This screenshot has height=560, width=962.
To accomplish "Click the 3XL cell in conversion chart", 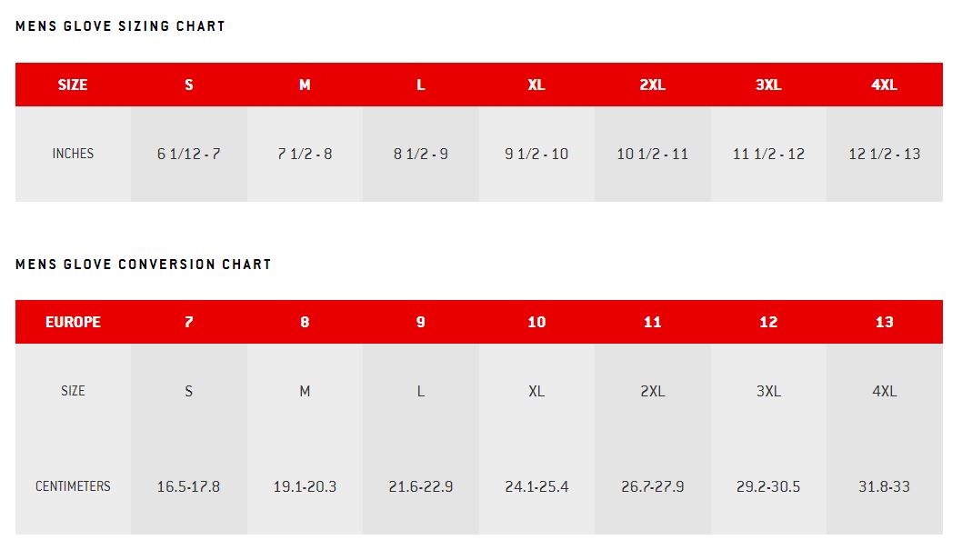I will coord(768,391).
